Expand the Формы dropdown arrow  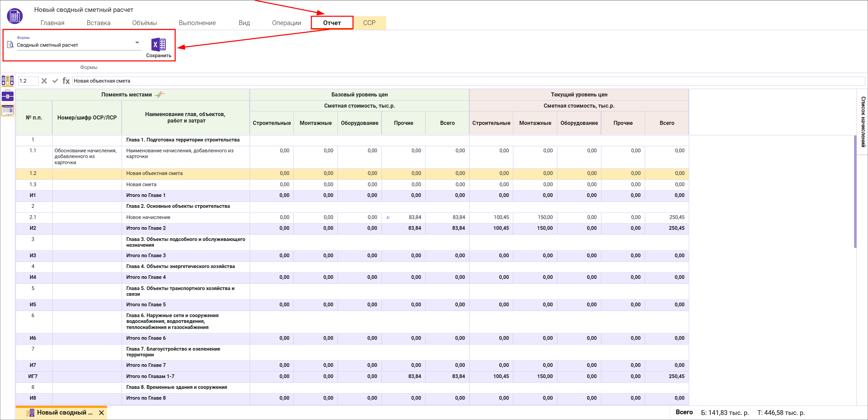(137, 43)
